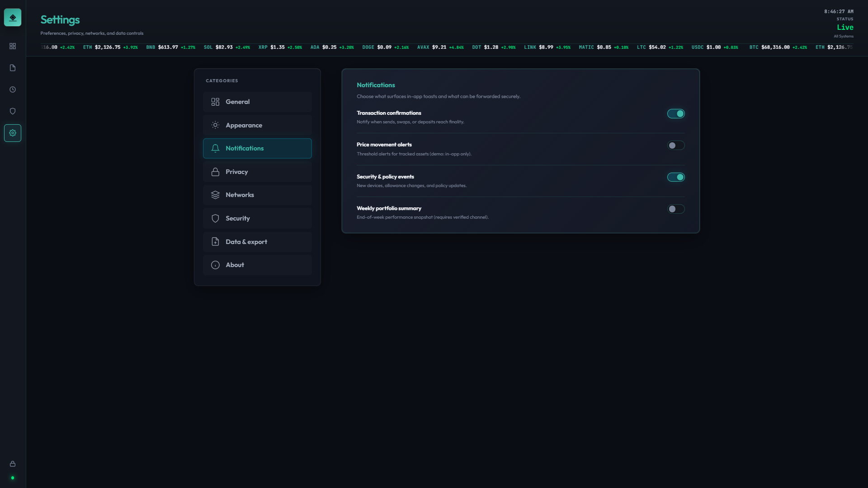The width and height of the screenshot is (868, 488).
Task: Open the Privacy settings category
Action: [x=257, y=172]
